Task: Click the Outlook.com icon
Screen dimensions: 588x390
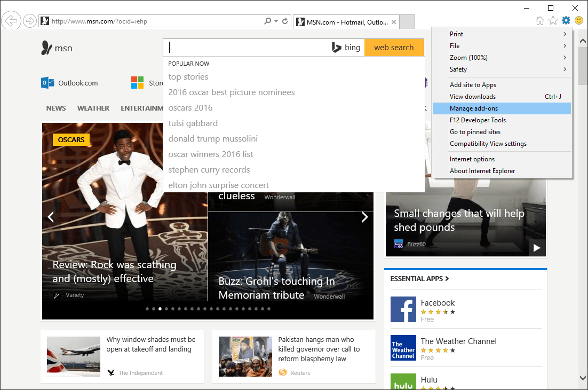Action: 47,83
